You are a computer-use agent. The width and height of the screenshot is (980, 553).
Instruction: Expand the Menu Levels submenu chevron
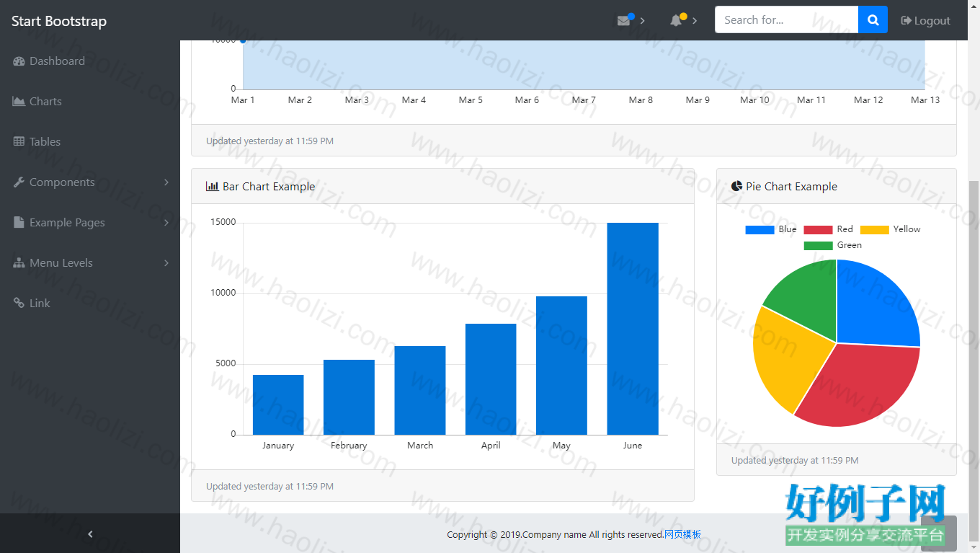click(x=166, y=263)
